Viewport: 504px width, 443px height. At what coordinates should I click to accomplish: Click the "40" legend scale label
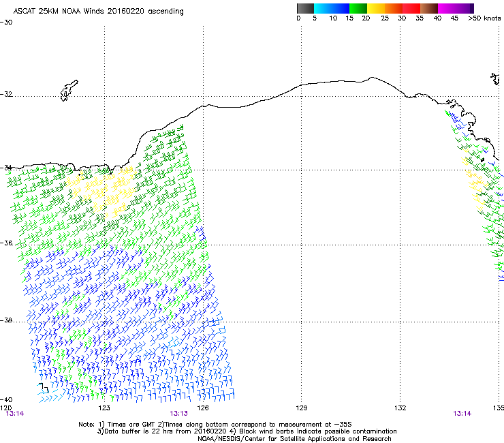point(437,18)
